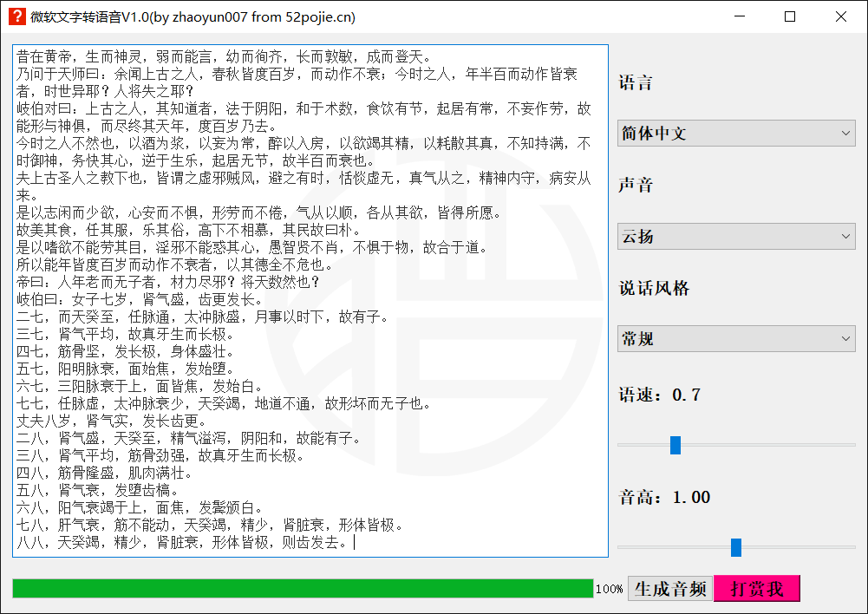Click the red question-mark app icon
Viewport: 868px width, 614px height.
coord(17,16)
